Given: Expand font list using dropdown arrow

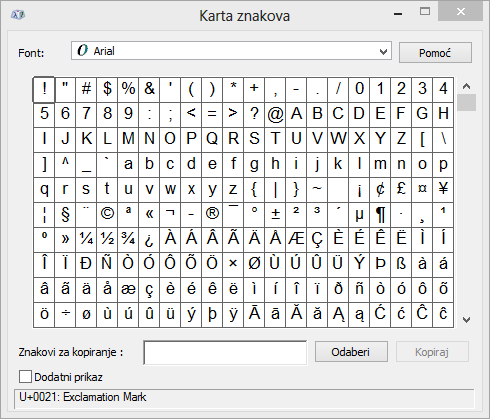Looking at the screenshot, I should click(x=383, y=52).
